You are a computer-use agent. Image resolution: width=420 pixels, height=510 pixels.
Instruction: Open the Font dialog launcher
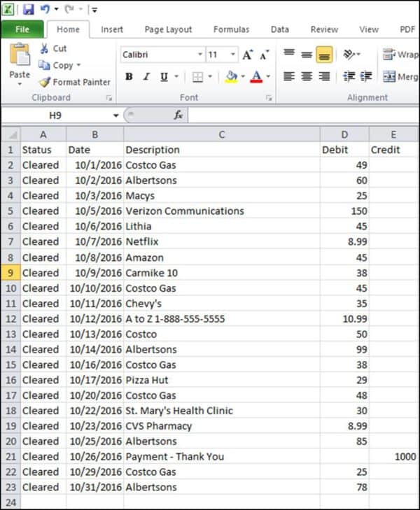tap(269, 98)
